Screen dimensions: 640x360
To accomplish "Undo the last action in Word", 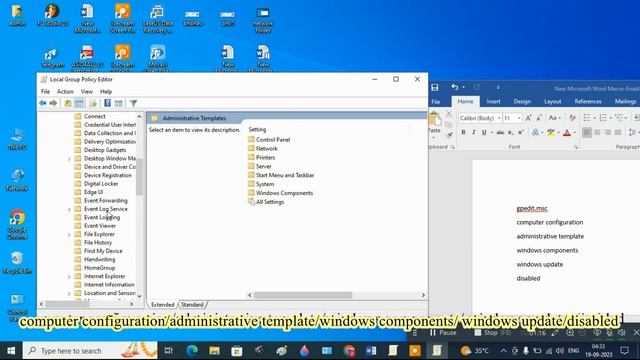I will point(455,87).
